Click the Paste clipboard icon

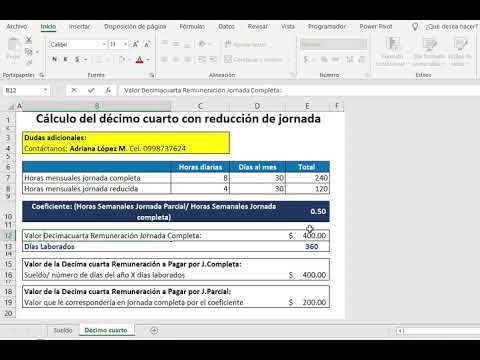coord(13,46)
